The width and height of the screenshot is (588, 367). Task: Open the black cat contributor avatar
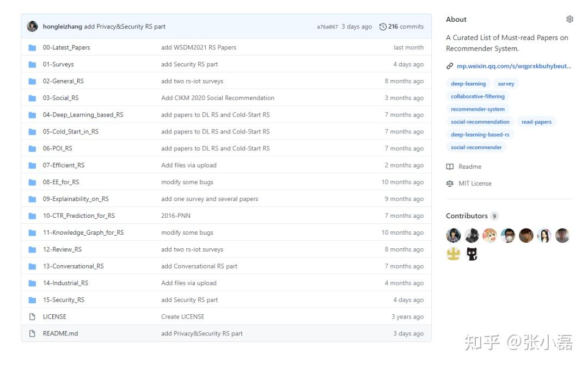[x=471, y=254]
